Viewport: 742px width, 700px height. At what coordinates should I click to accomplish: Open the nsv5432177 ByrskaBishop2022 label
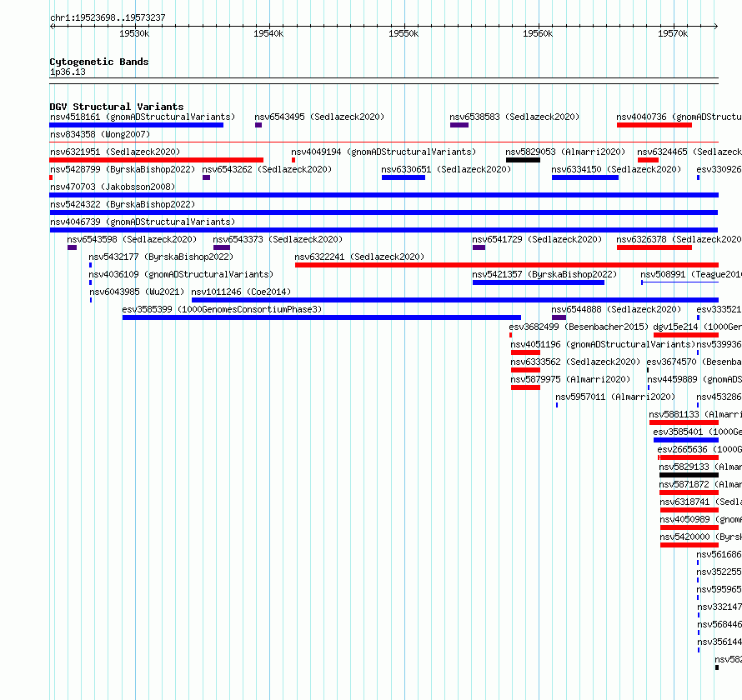(x=161, y=257)
